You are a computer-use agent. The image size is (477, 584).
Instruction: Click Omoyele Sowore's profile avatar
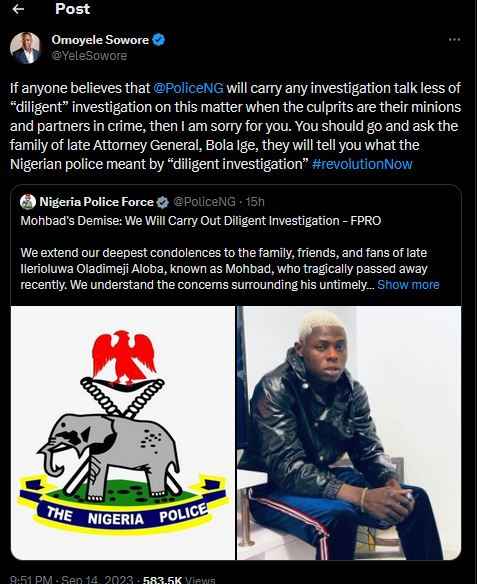tap(25, 48)
